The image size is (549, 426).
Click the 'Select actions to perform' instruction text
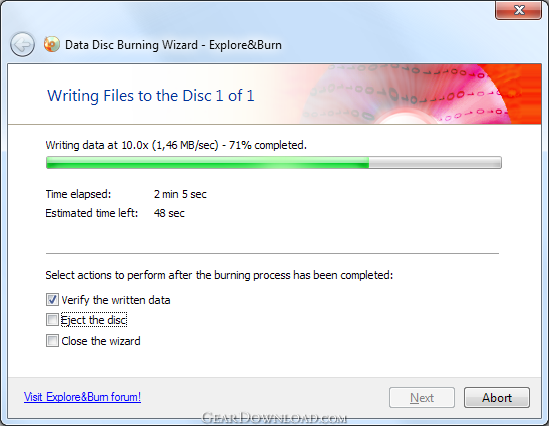[x=219, y=275]
